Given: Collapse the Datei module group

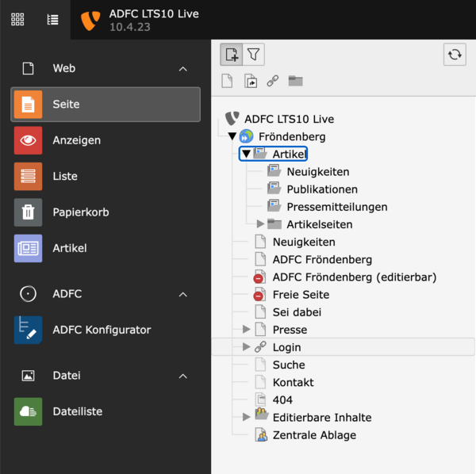Looking at the screenshot, I should (x=182, y=376).
